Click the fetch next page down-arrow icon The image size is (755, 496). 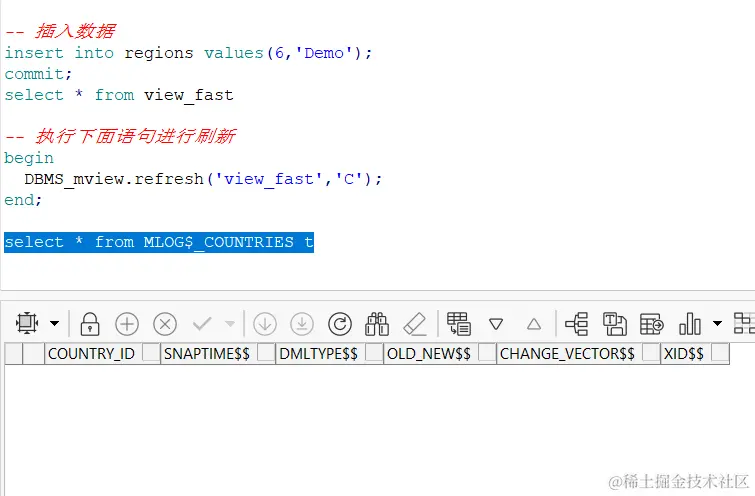tap(265, 324)
